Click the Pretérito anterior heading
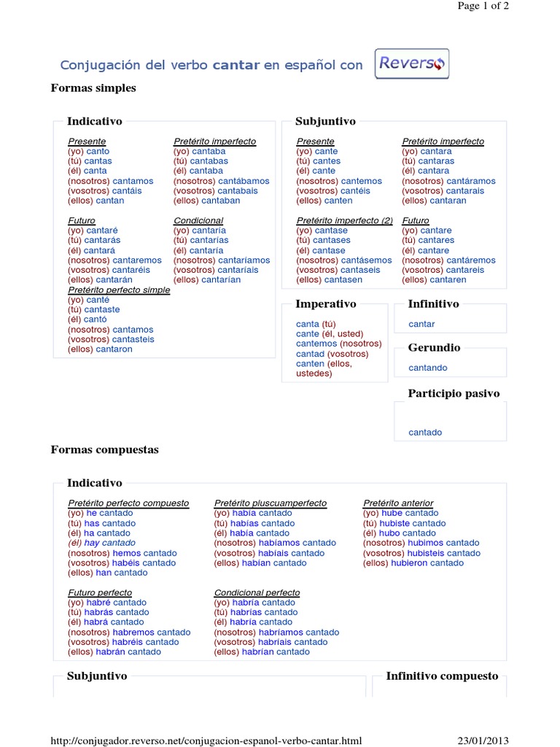The height and width of the screenshot is (747, 560). pos(398,503)
